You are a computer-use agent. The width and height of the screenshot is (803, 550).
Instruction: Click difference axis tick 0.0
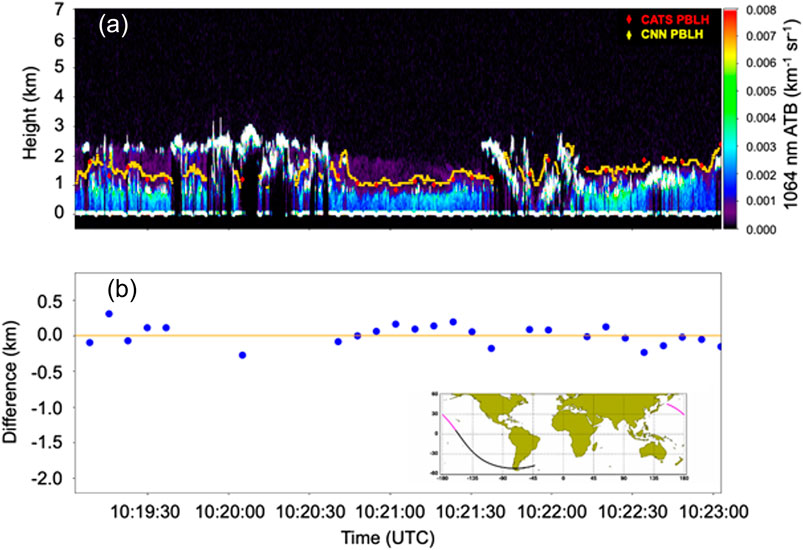(51, 335)
